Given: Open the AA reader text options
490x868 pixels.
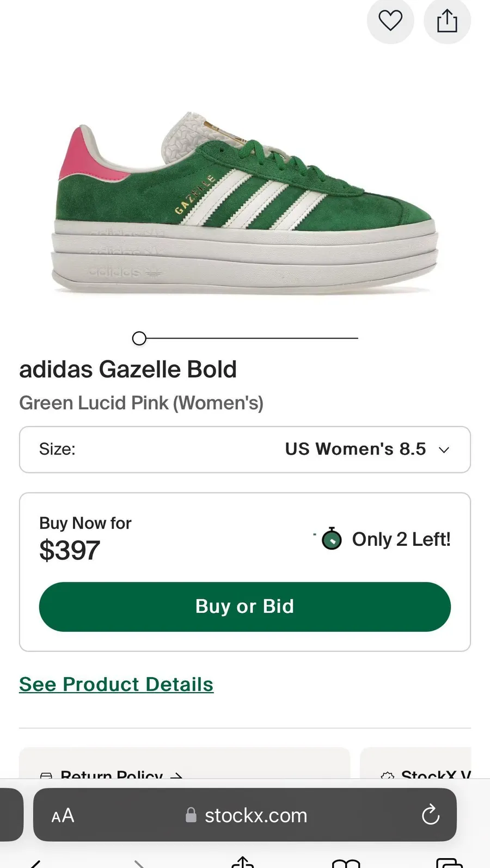Looking at the screenshot, I should (63, 815).
